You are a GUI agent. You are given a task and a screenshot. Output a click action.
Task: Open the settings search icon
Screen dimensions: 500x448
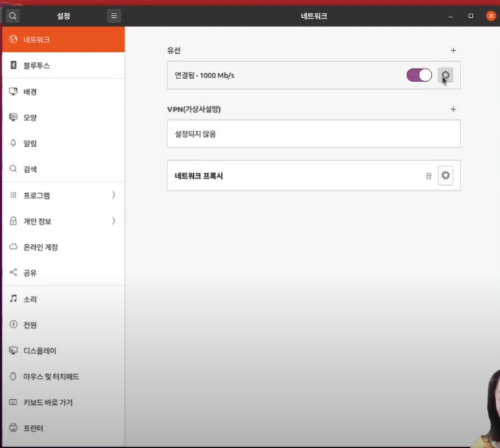[13, 16]
